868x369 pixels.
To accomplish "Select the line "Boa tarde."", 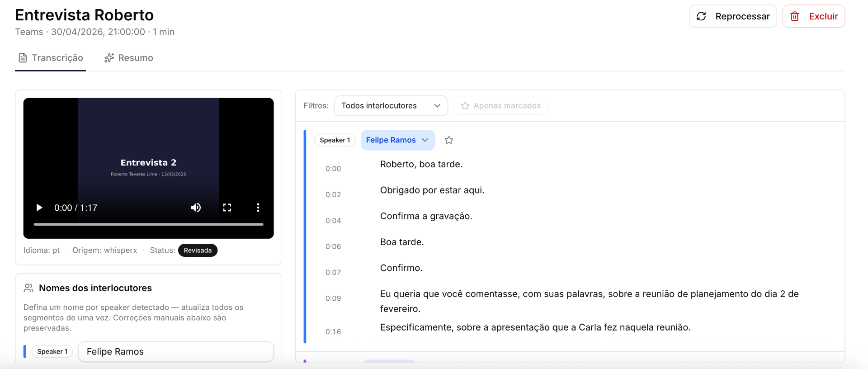I will 402,242.
